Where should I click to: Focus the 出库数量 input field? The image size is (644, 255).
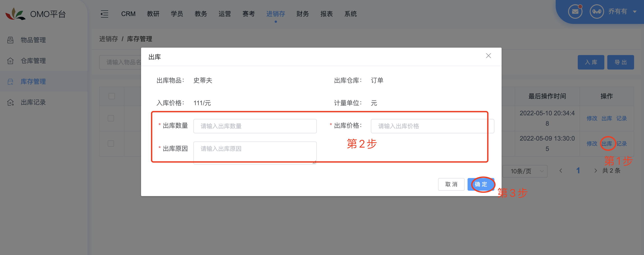click(x=255, y=126)
